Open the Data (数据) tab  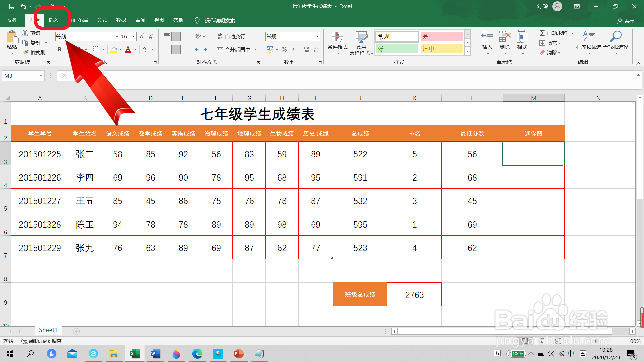(121, 20)
